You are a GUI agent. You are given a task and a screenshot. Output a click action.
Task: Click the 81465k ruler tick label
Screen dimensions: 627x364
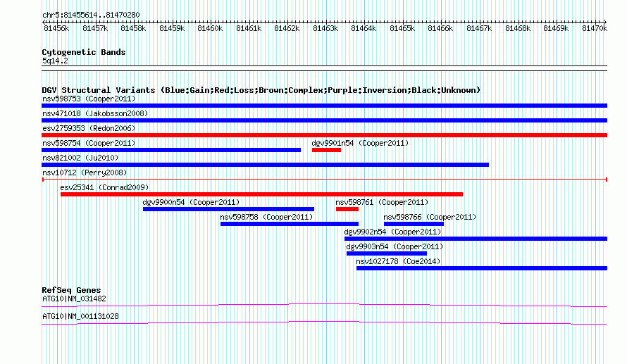point(402,28)
